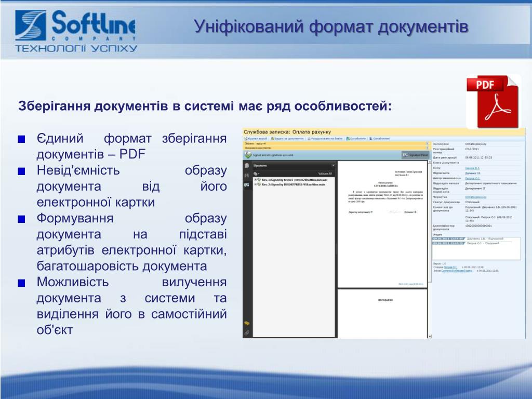
Task: Open Створив Петров О.І. link at bottom
Action: pyautogui.click(x=450, y=268)
